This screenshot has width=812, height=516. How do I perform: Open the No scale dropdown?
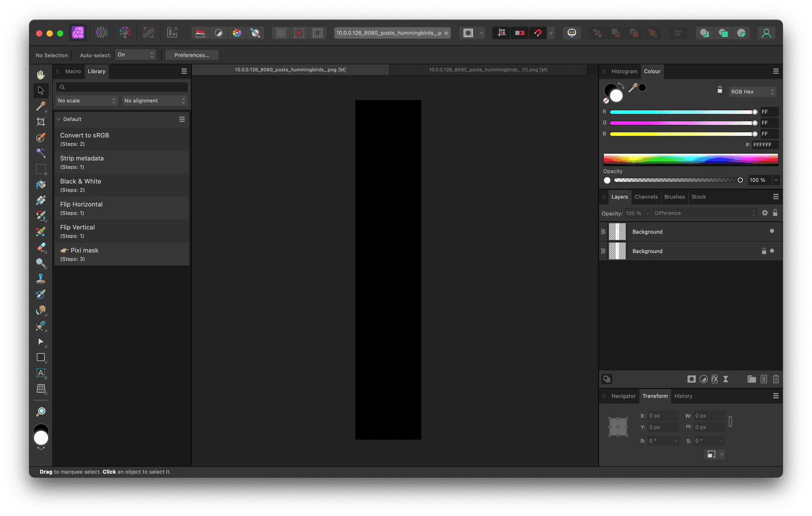(87, 101)
